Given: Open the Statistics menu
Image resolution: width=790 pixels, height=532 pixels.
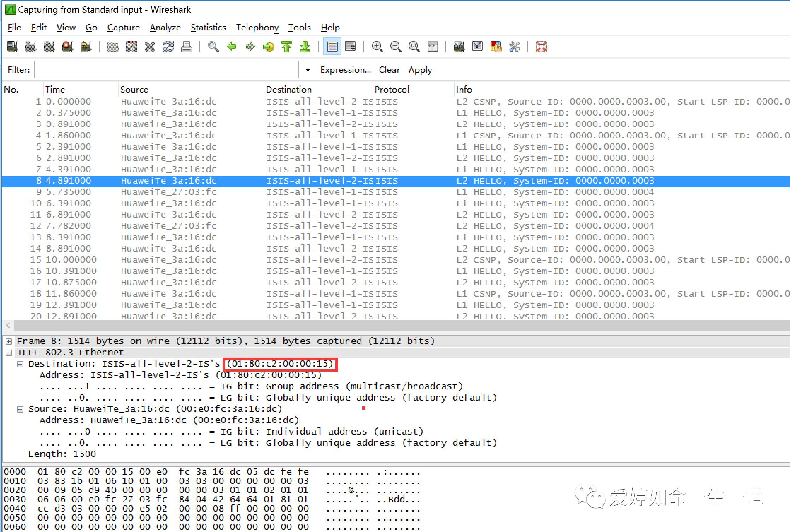Looking at the screenshot, I should point(208,28).
